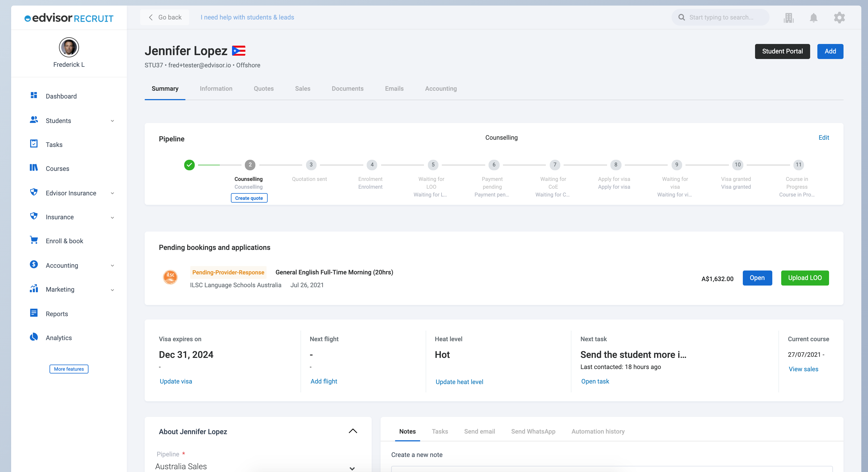Switch to the Emails tab

pyautogui.click(x=394, y=88)
